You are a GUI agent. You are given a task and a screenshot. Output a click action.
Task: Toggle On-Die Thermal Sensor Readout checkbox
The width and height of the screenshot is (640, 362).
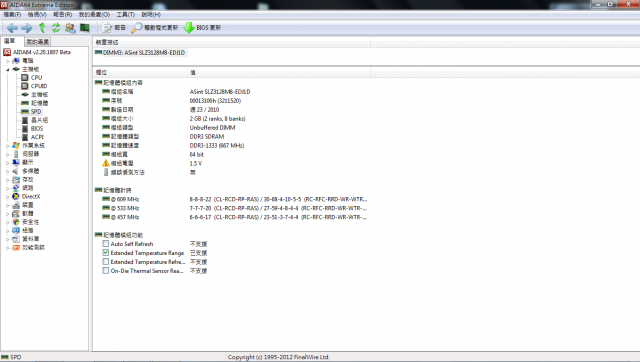coord(106,271)
